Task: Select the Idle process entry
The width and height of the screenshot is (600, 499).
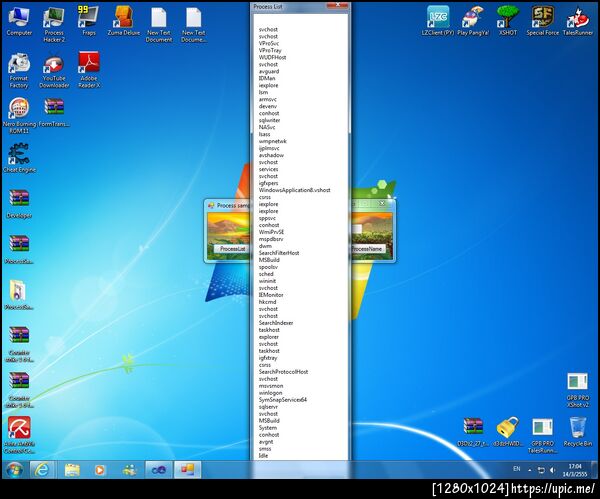Action: click(263, 455)
